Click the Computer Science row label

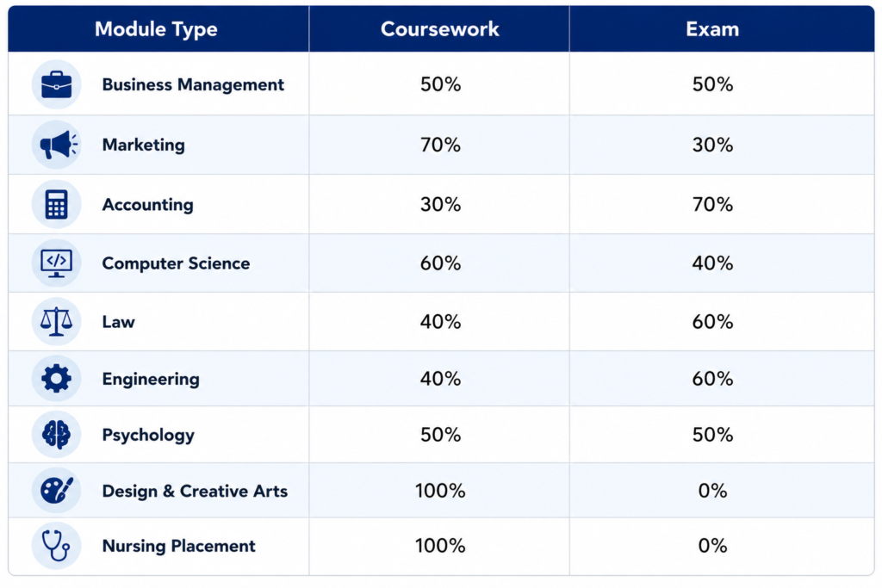coord(176,263)
